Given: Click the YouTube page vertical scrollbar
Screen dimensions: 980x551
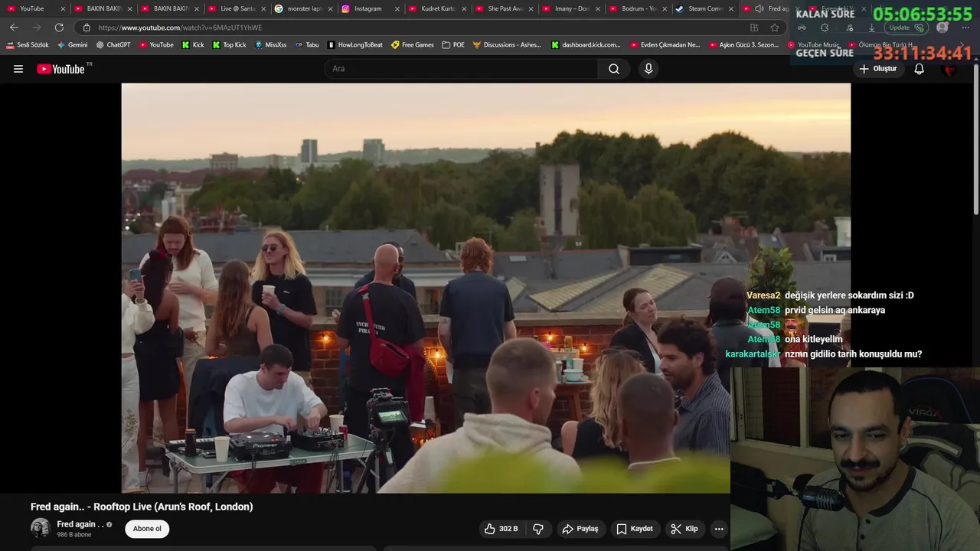Looking at the screenshot, I should point(976,138).
